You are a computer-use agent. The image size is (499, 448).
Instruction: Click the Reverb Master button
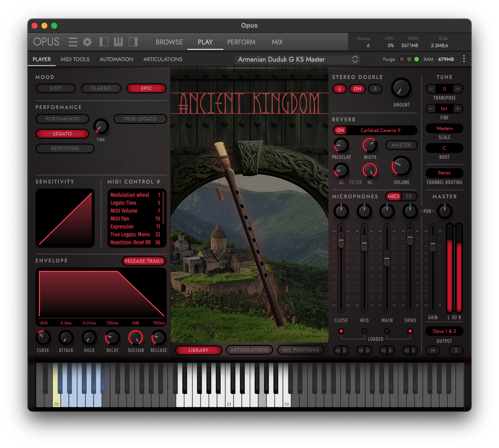coord(401,145)
